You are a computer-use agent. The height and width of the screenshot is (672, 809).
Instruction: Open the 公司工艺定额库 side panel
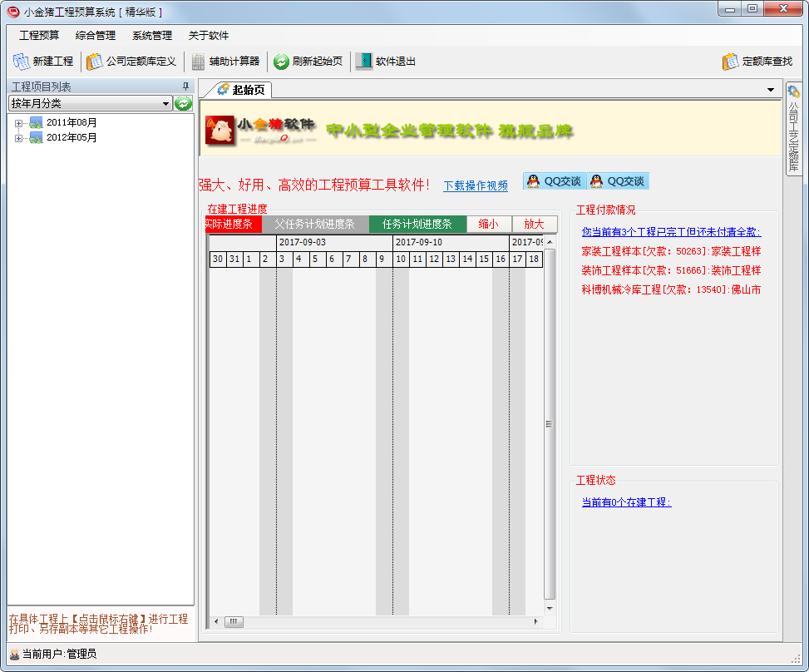pos(793,129)
